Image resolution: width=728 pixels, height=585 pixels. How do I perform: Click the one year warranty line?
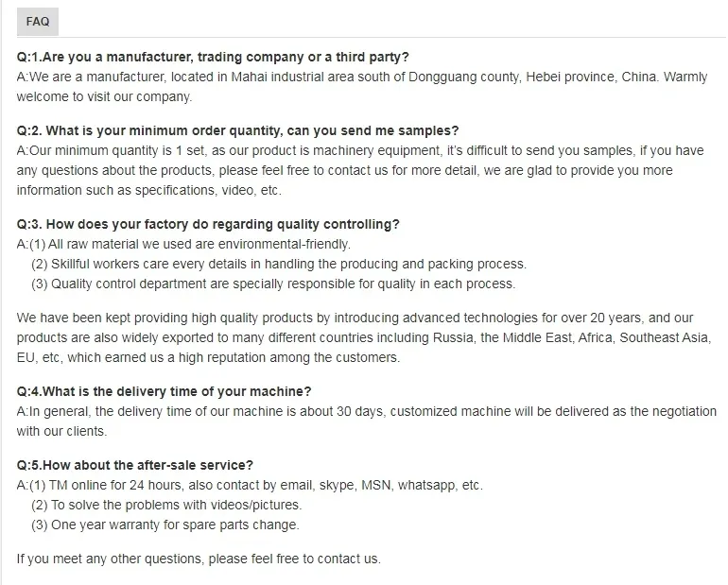click(x=165, y=525)
